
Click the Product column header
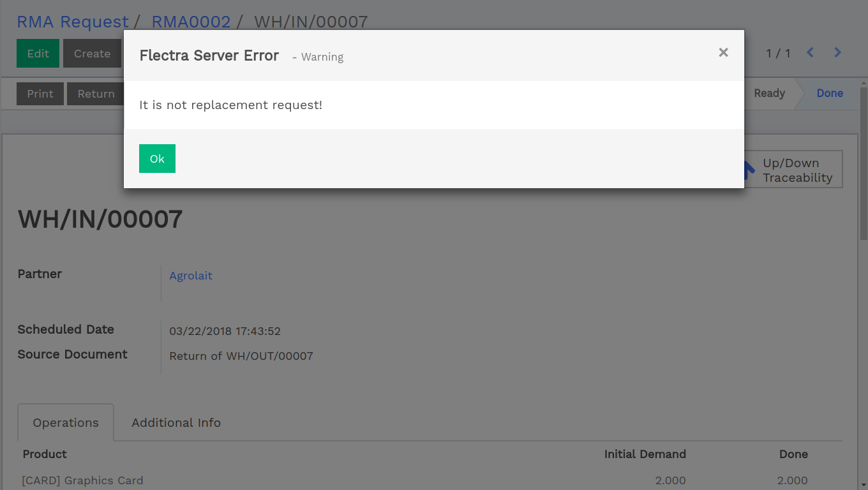45,454
